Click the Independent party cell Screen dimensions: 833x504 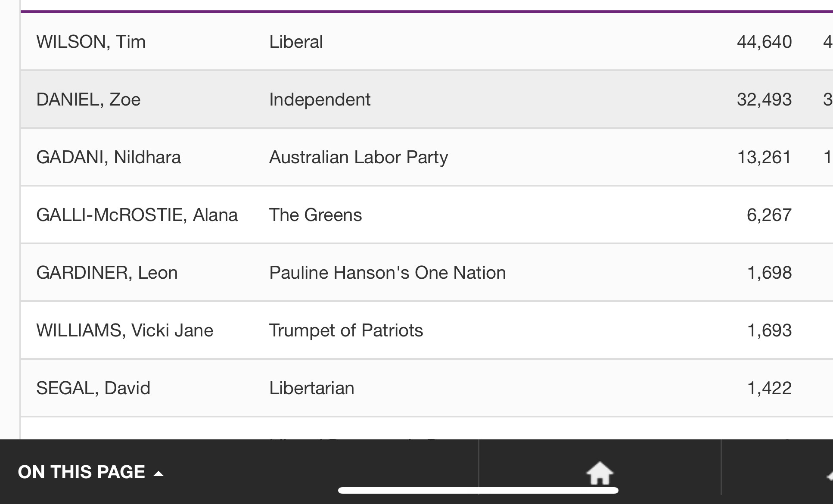pos(320,100)
